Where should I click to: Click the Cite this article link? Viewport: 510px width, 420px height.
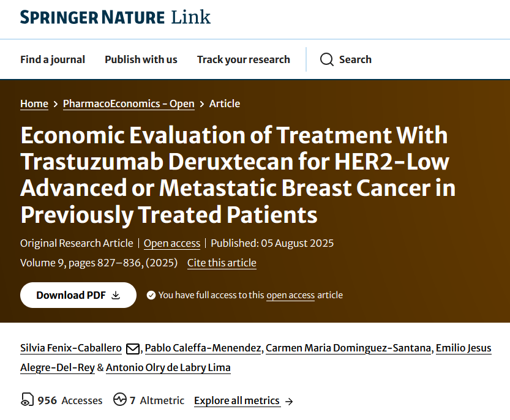tap(222, 263)
